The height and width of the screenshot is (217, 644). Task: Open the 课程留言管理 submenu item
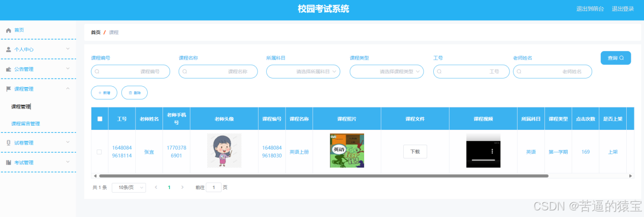click(x=25, y=124)
